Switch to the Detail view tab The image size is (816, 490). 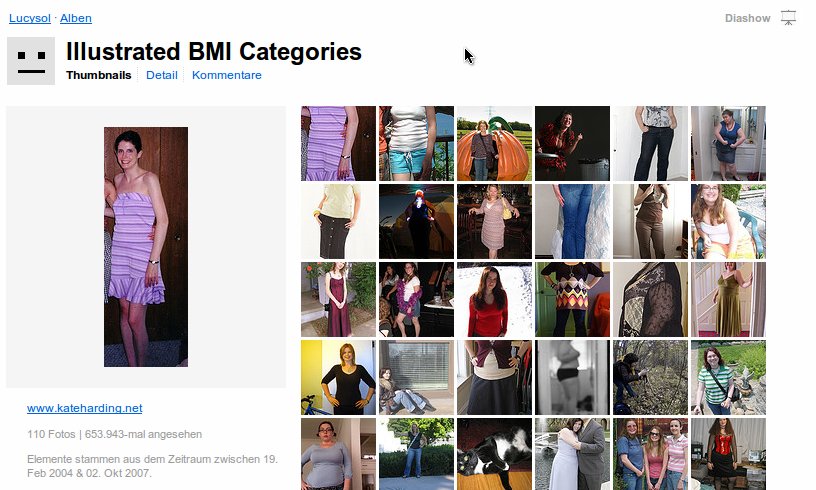pyautogui.click(x=161, y=75)
